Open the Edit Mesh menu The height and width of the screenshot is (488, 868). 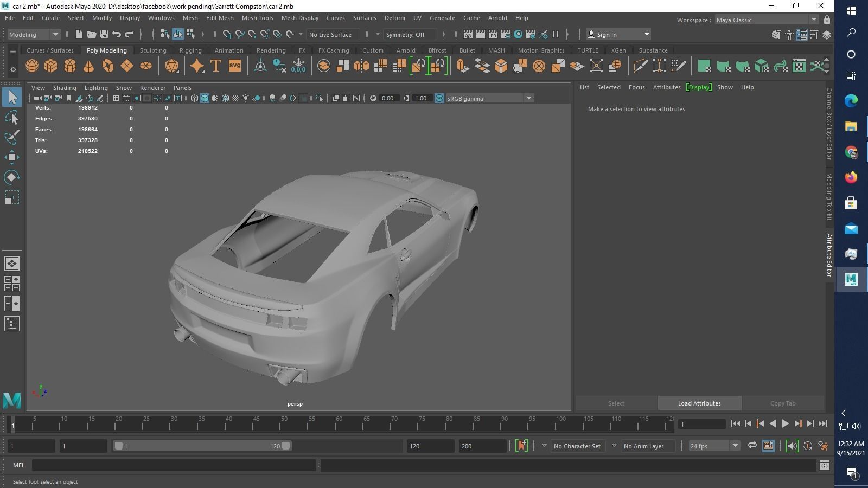(220, 18)
